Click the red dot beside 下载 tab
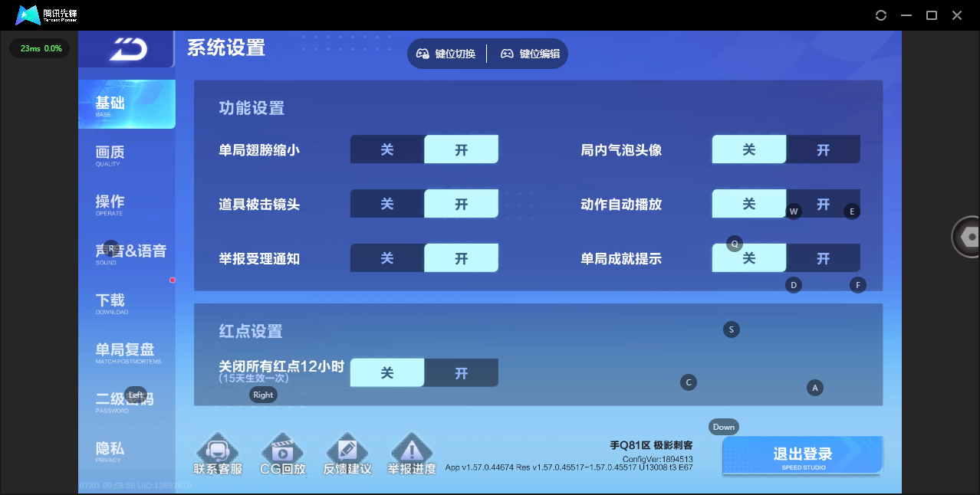 (173, 280)
